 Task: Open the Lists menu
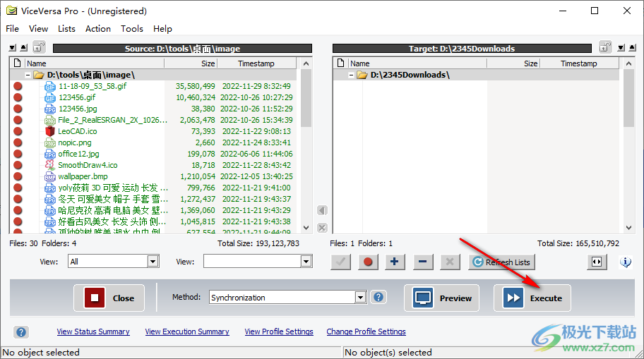[x=66, y=29]
